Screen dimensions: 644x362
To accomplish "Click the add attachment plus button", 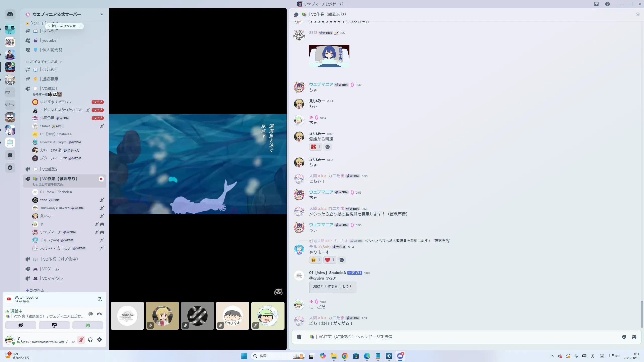I will [299, 337].
